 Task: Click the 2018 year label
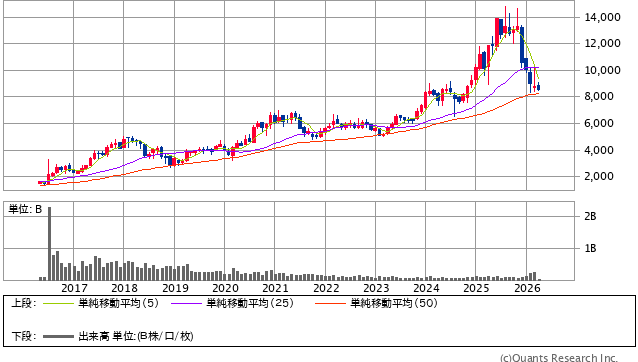[124, 288]
